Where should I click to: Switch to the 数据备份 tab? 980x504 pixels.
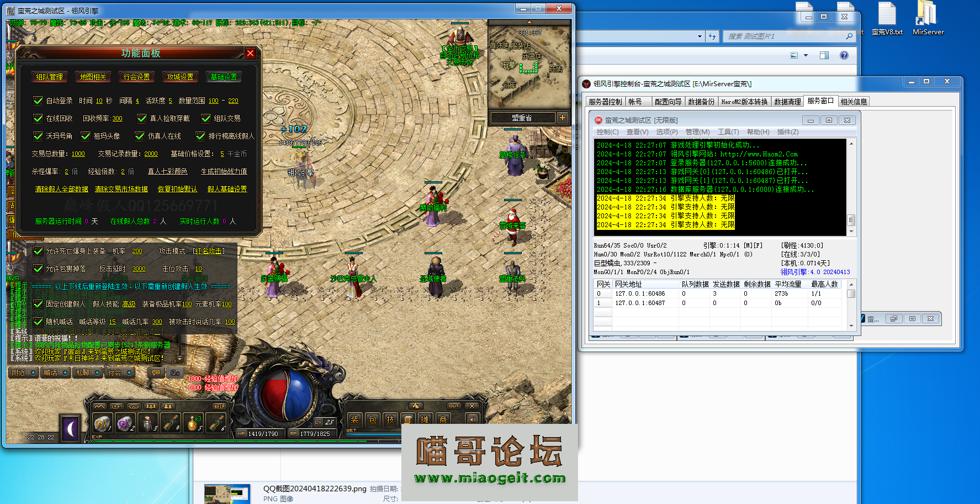point(701,102)
